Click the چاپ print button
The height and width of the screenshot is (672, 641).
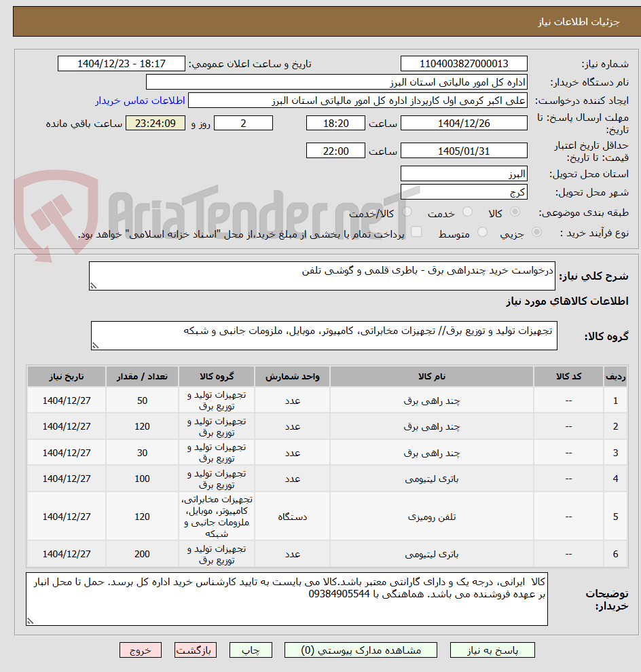[251, 650]
